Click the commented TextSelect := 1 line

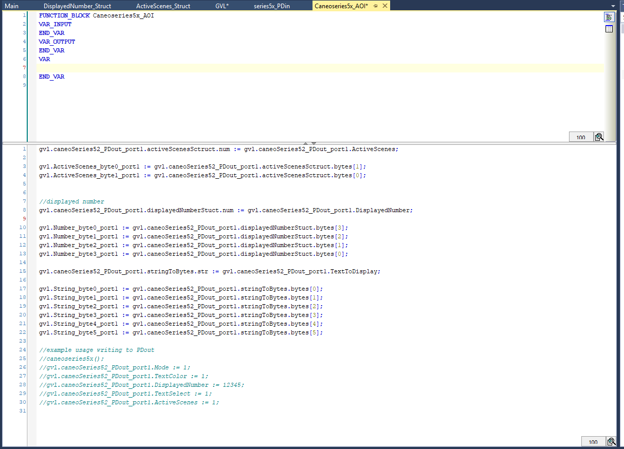coord(125,394)
